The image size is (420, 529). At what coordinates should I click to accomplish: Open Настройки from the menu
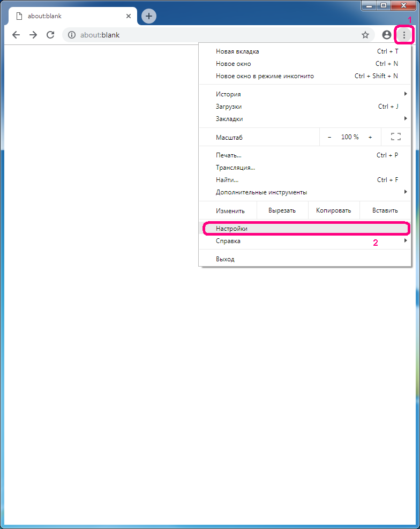point(305,229)
